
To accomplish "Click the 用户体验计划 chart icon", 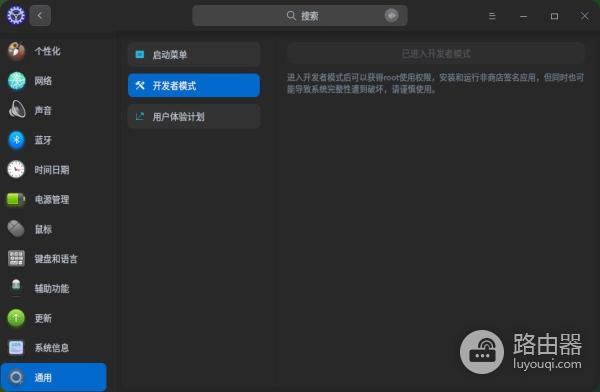I will 140,116.
